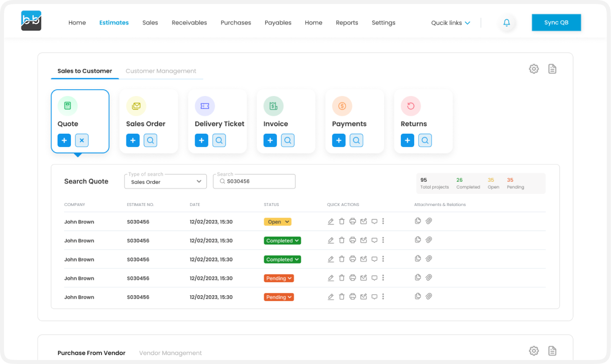Open the Reports menu item

347,23
